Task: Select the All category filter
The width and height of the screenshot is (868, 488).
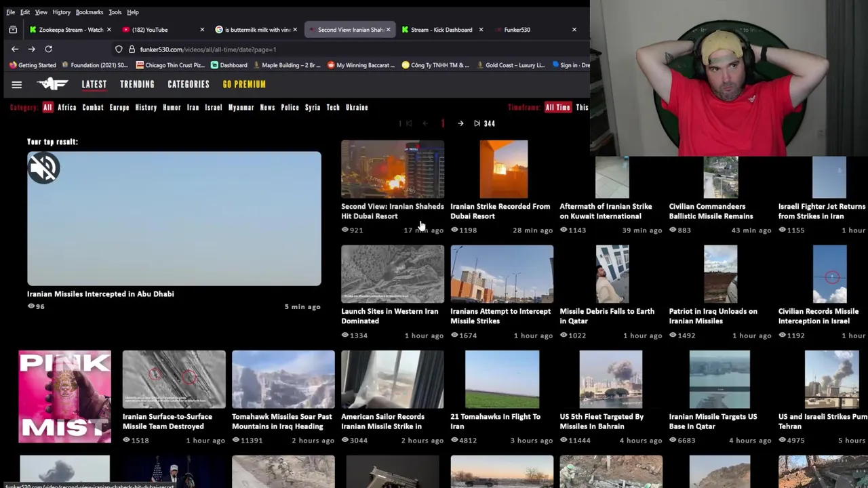Action: (47, 107)
